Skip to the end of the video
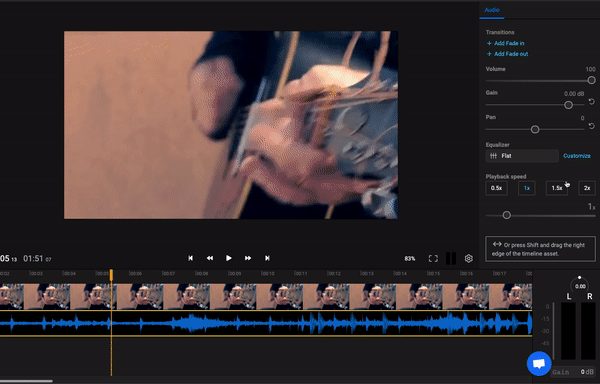The height and width of the screenshot is (384, 600). [x=267, y=258]
